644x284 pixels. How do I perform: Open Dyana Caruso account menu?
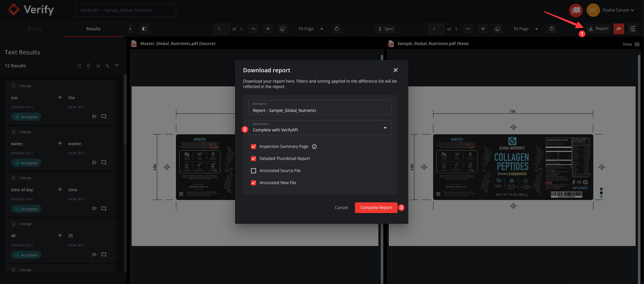(618, 10)
